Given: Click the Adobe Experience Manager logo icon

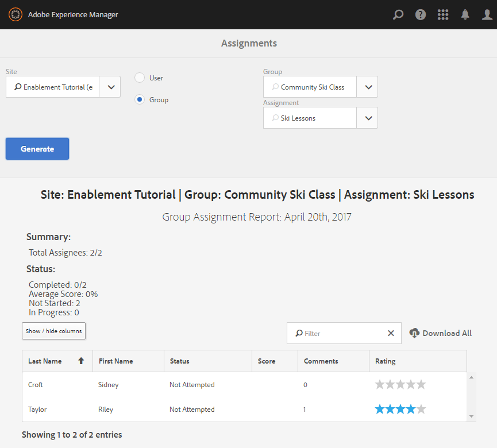Looking at the screenshot, I should click(x=15, y=14).
